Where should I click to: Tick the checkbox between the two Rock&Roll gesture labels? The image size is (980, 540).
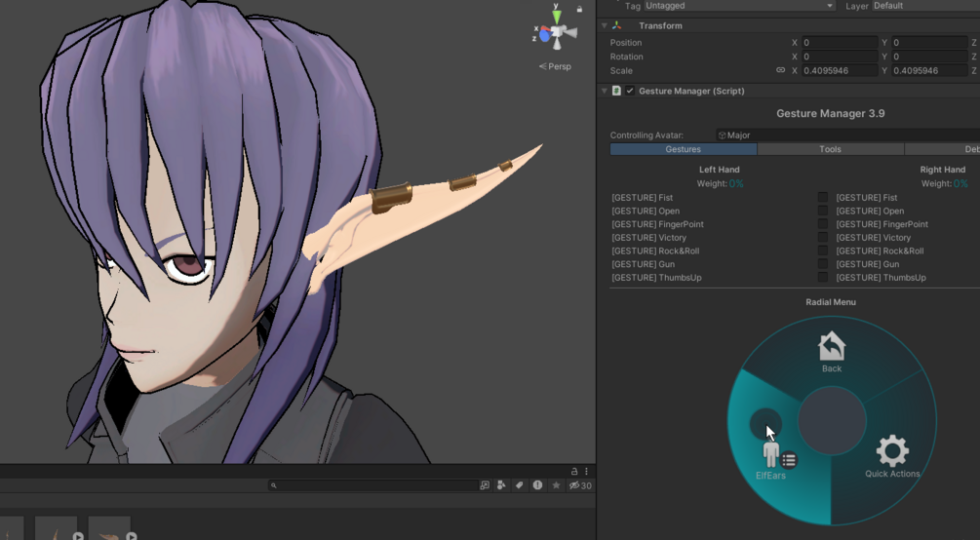coord(822,251)
